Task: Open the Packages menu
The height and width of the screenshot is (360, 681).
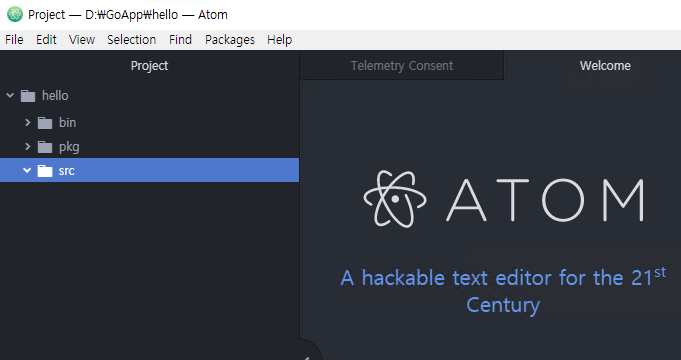Action: point(230,40)
